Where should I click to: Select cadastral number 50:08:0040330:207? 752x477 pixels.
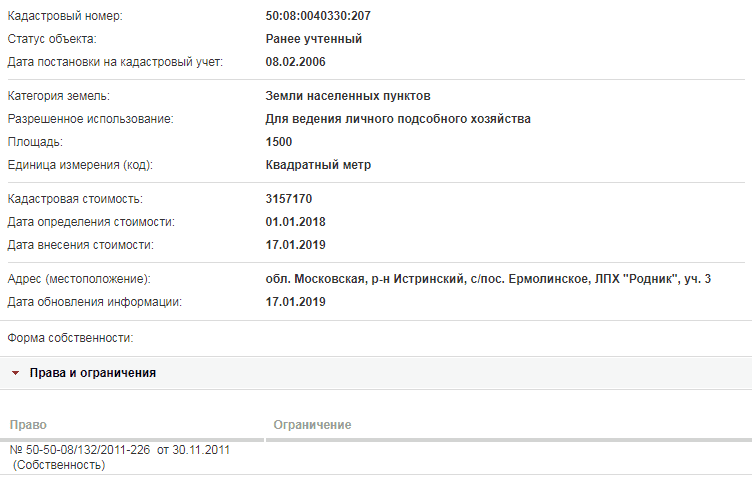point(318,16)
